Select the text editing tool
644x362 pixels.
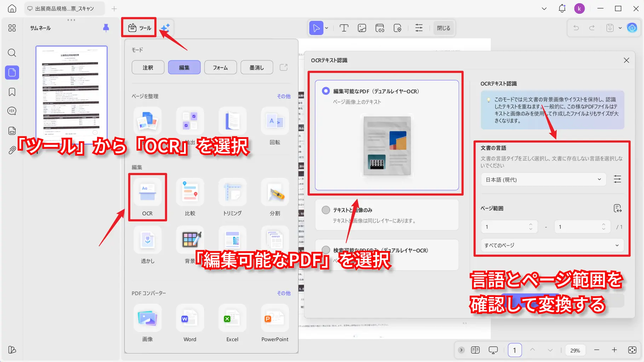click(344, 28)
